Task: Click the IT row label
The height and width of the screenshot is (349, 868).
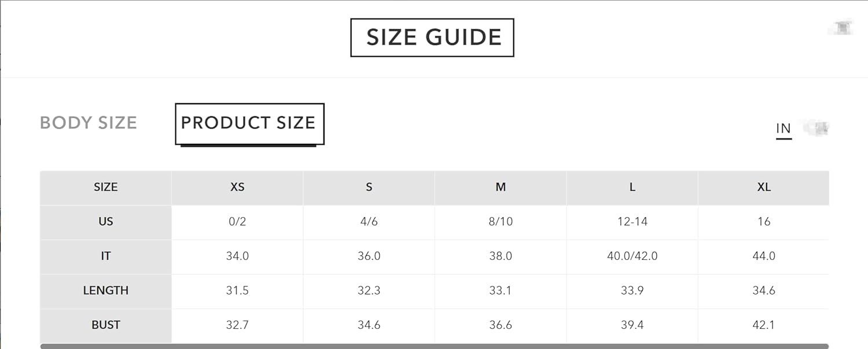Action: click(x=106, y=256)
